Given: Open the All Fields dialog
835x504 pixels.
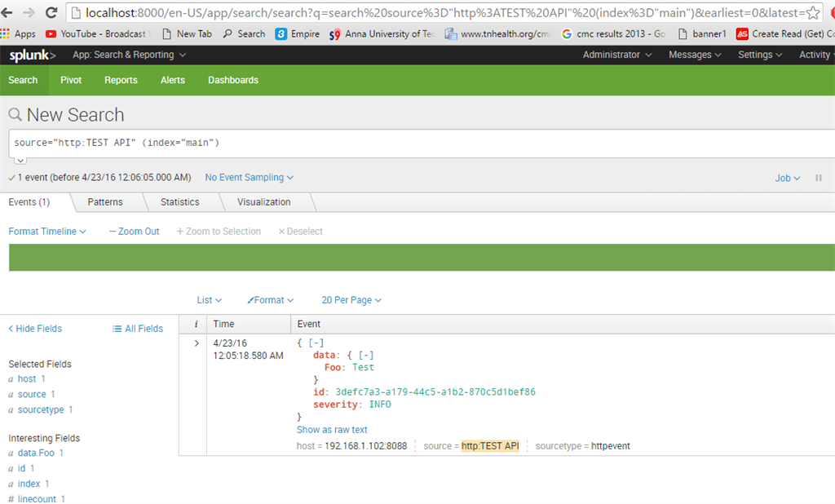Looking at the screenshot, I should (137, 329).
